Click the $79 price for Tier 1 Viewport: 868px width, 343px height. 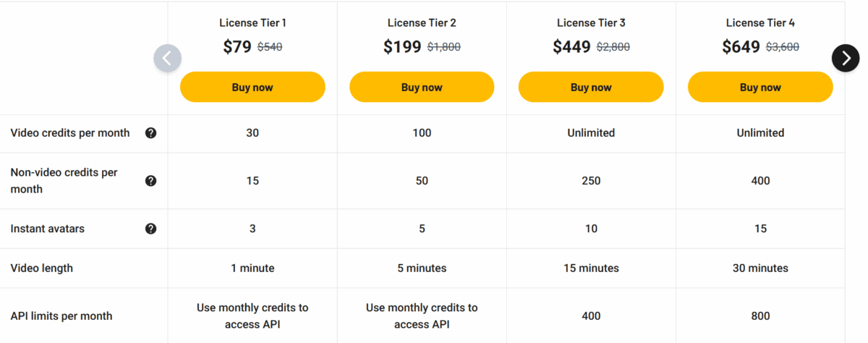point(237,47)
